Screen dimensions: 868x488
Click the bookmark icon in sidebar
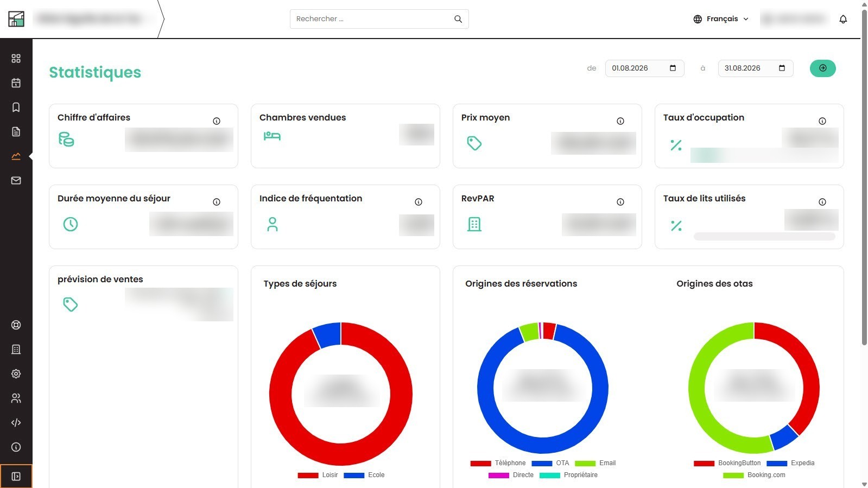[x=16, y=107]
